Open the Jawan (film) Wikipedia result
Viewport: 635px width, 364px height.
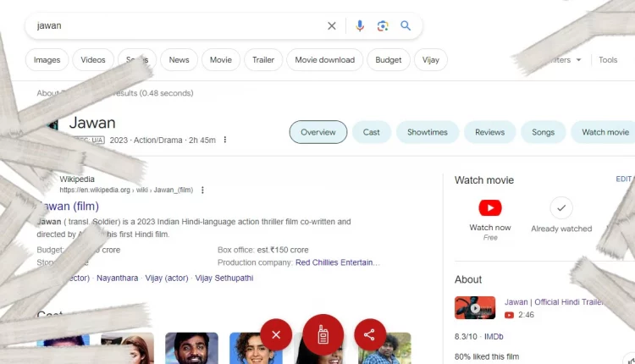pyautogui.click(x=68, y=207)
